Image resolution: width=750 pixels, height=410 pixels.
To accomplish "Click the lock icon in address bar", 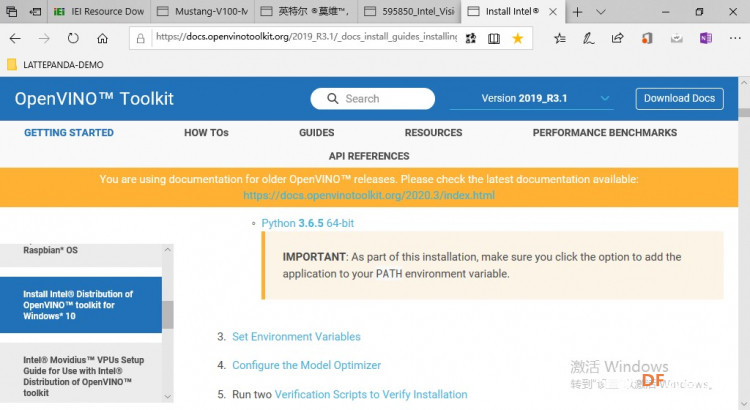I will (x=141, y=39).
